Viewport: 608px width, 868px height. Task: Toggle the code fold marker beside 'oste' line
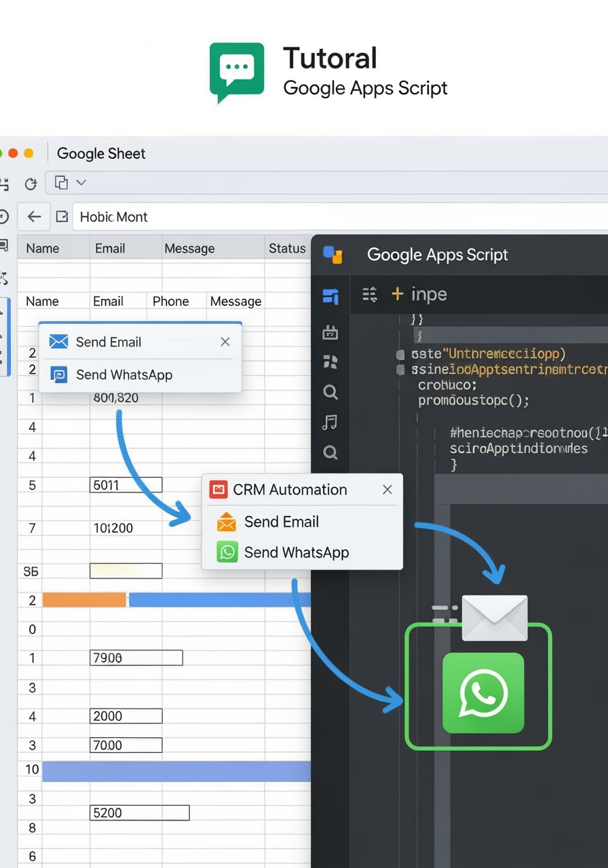coord(400,355)
